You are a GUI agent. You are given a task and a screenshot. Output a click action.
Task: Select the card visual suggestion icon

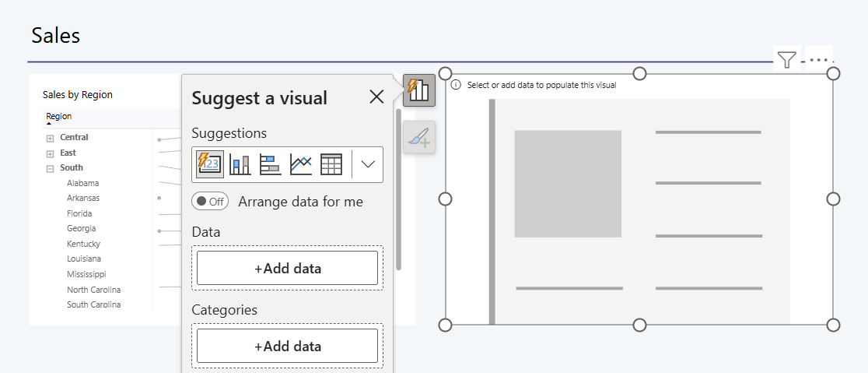(210, 164)
